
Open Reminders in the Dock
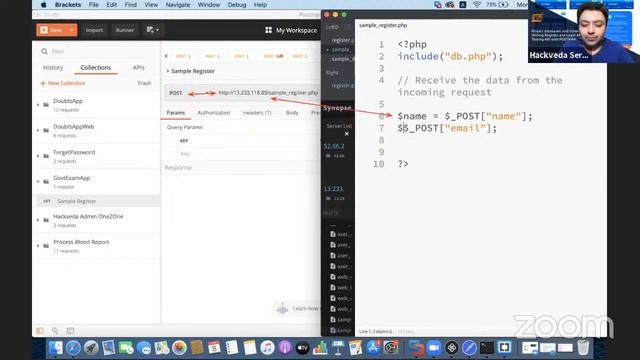coord(232,348)
